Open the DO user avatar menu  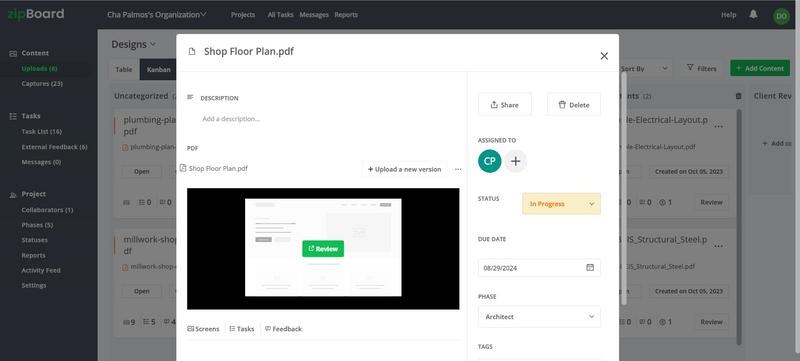(781, 16)
